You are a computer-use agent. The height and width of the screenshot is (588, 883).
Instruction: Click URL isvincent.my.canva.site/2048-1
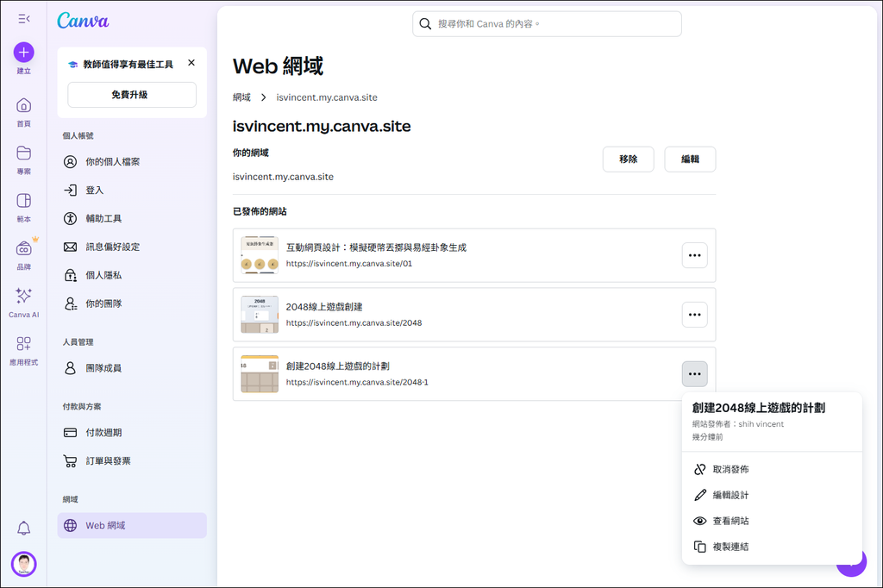tap(357, 382)
